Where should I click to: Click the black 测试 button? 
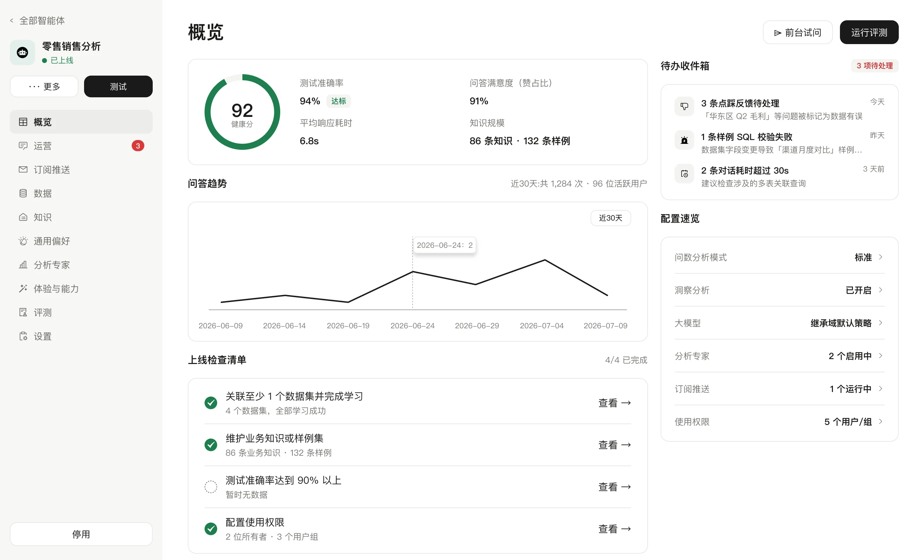click(x=118, y=86)
